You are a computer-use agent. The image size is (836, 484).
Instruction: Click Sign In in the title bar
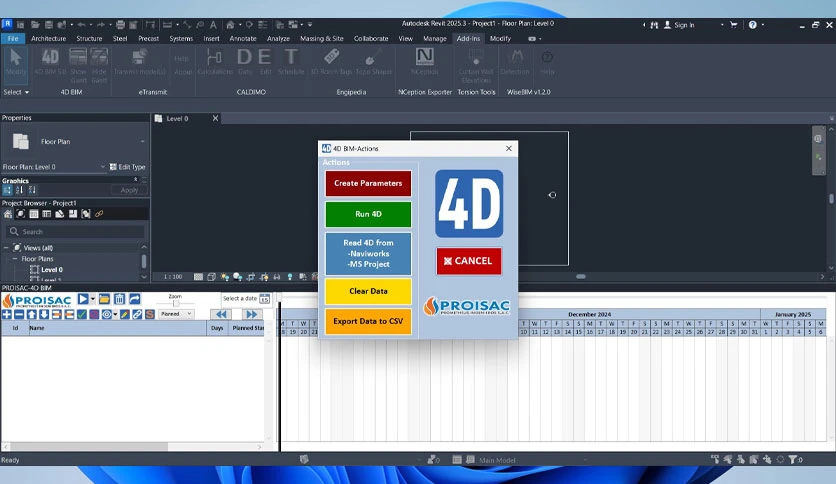tap(679, 25)
